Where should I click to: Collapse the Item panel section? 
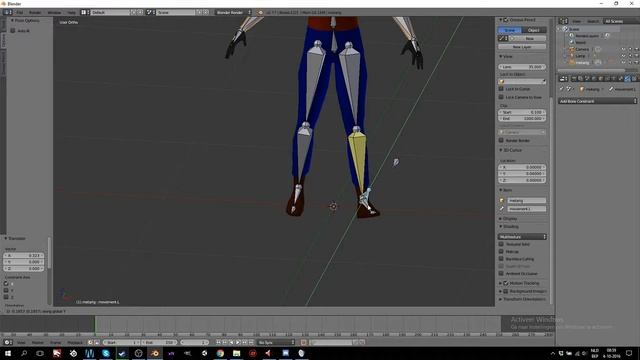[x=501, y=190]
